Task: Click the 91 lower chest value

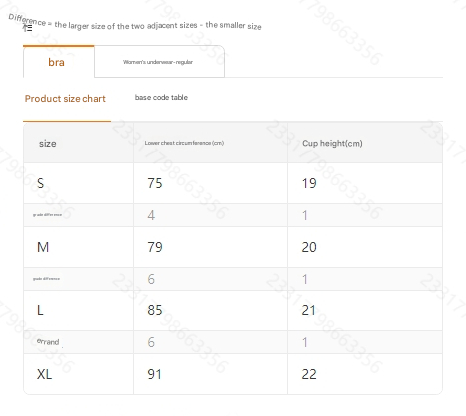Action: pos(155,374)
